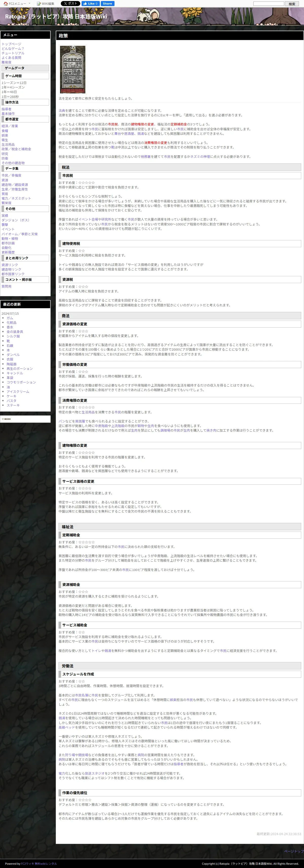The image size is (304, 868).
Task: Open 繁栄度 in the sidebar
Action: [6, 203]
